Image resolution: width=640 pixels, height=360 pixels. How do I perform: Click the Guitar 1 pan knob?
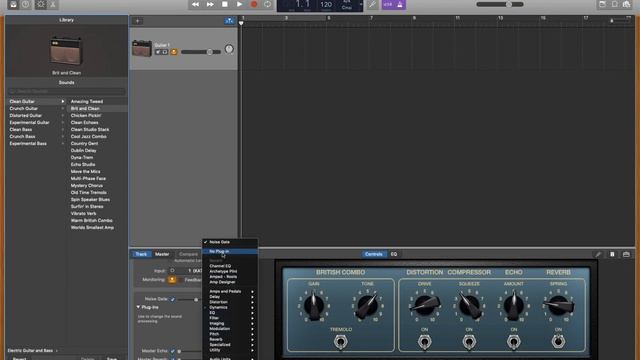pyautogui.click(x=229, y=49)
